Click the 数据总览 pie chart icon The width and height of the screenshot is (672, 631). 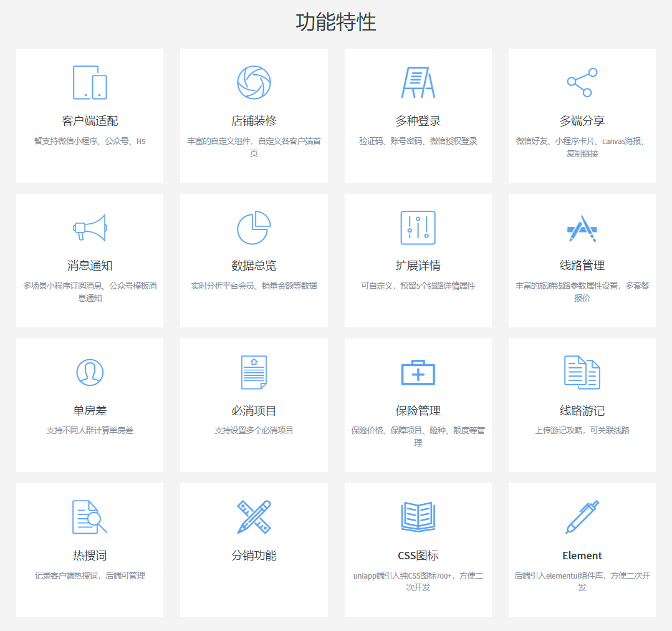[254, 228]
